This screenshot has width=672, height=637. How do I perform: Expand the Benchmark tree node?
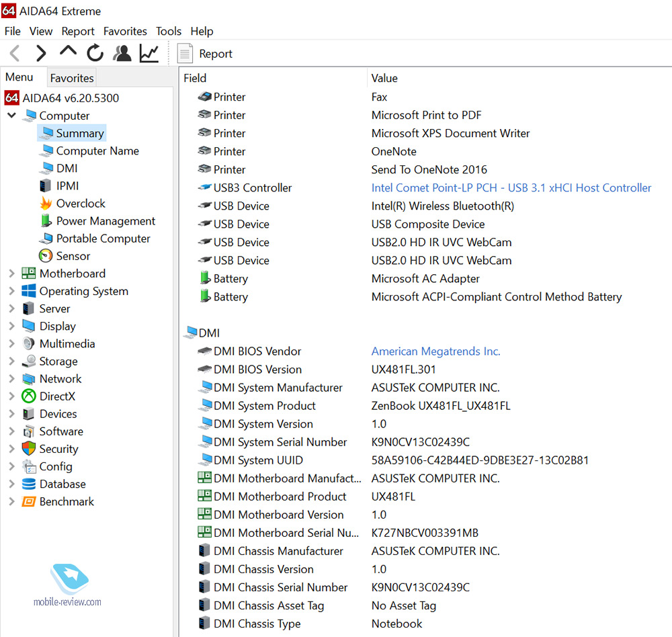coord(11,501)
